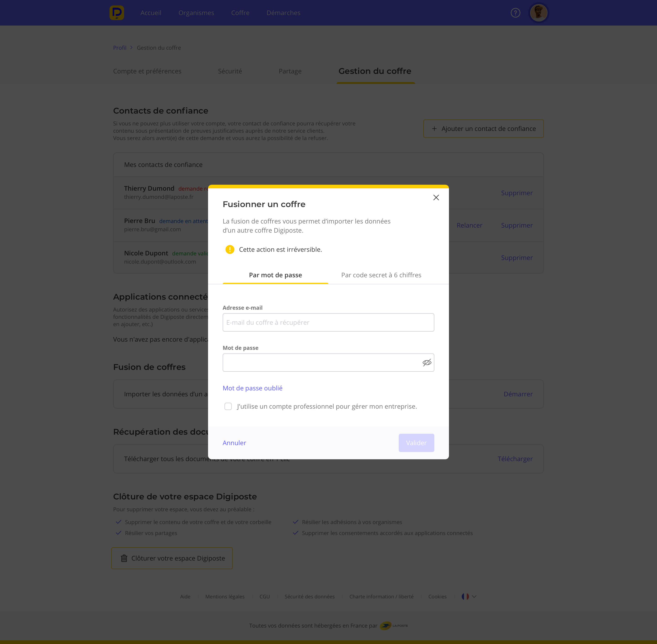The width and height of the screenshot is (657, 644).
Task: Focus the Mot de passe field
Action: [321, 363]
